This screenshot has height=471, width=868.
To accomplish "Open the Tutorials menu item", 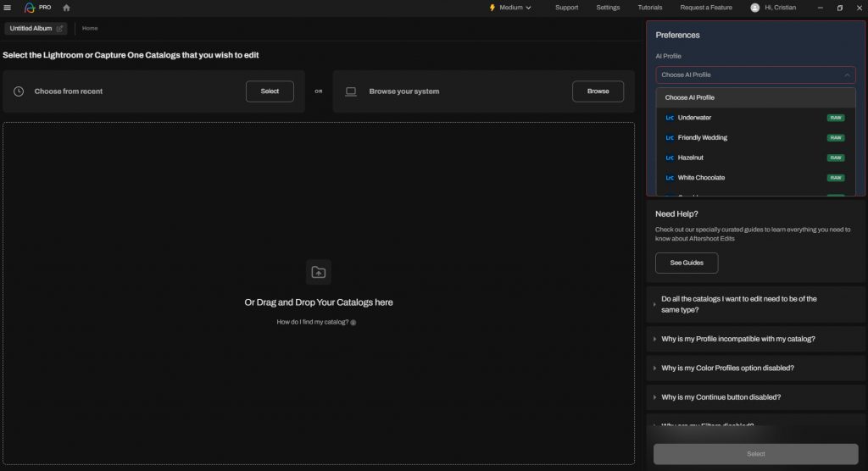I will click(649, 8).
